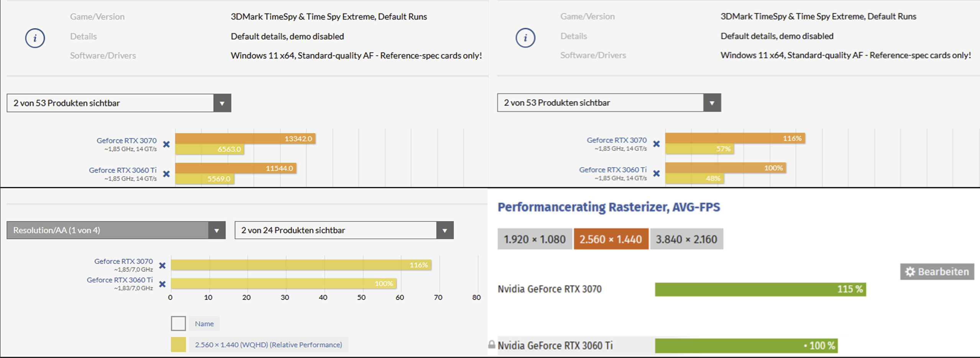
Task: Click the orange 11544.0 bar for RTX 3060 Ti
Action: pyautogui.click(x=236, y=168)
